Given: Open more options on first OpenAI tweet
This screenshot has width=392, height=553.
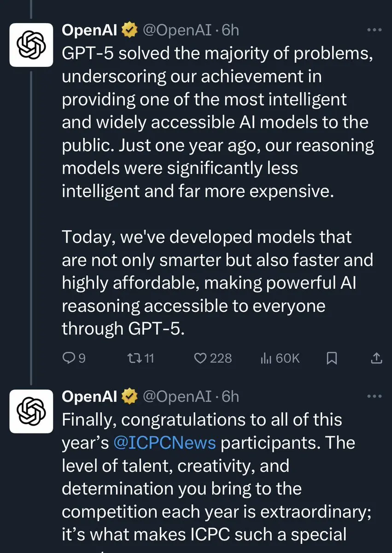Looking at the screenshot, I should [374, 30].
